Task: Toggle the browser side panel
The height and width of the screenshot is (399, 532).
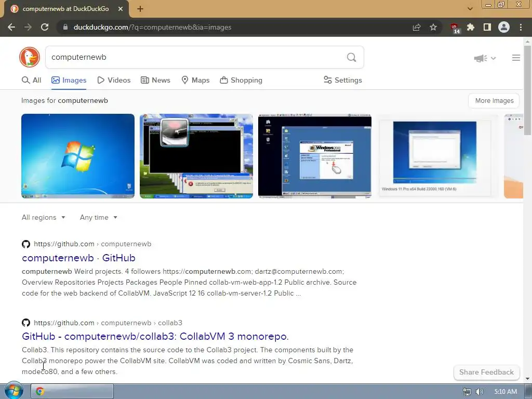Action: [487, 27]
